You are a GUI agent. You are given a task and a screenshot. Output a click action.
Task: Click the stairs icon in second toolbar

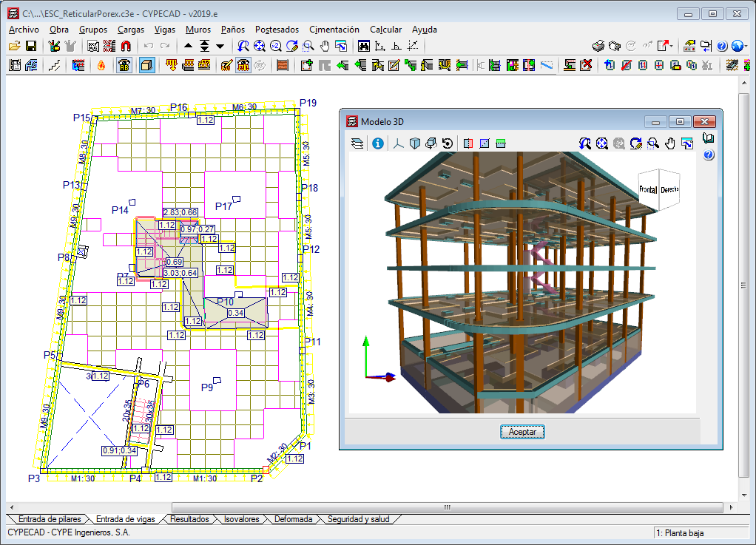[x=54, y=65]
